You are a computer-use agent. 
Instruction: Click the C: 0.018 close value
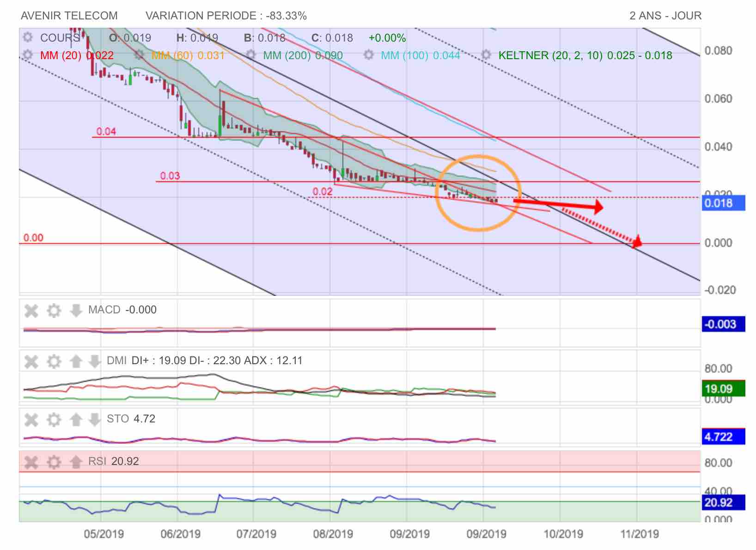(x=332, y=38)
